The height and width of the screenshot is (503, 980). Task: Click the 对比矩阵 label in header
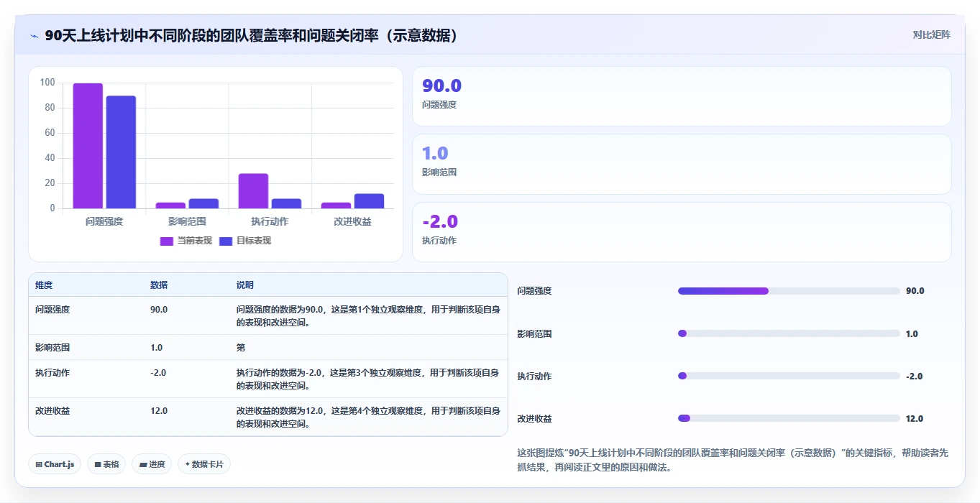(931, 34)
